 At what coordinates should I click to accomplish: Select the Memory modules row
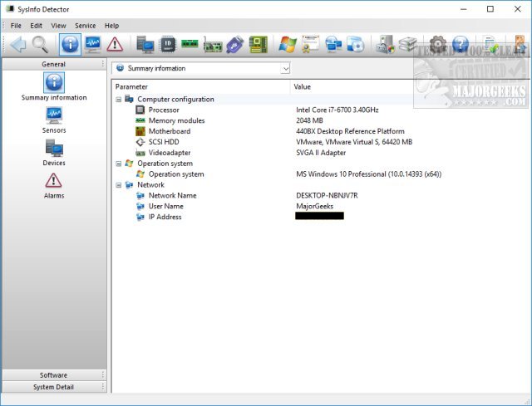(321, 120)
